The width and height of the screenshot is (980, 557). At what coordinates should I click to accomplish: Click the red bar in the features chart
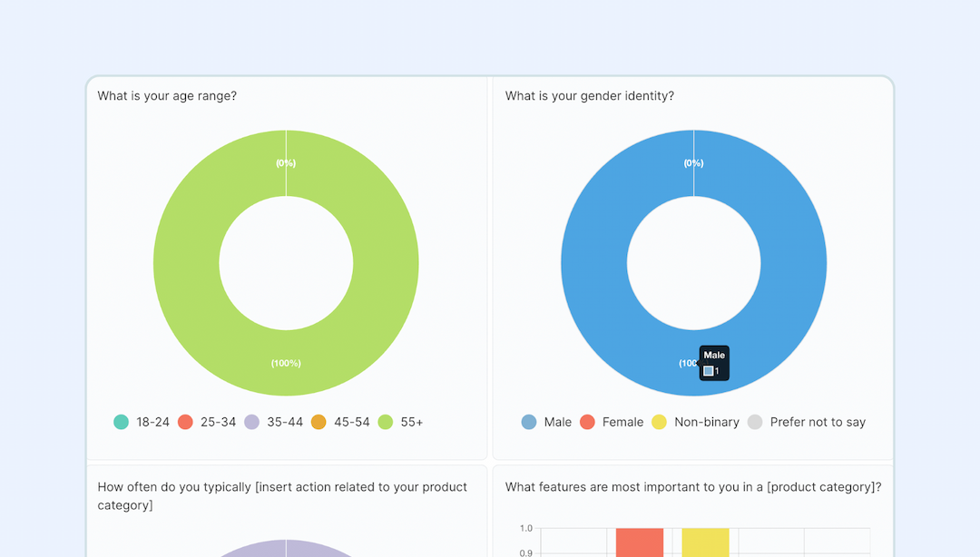pyautogui.click(x=640, y=542)
